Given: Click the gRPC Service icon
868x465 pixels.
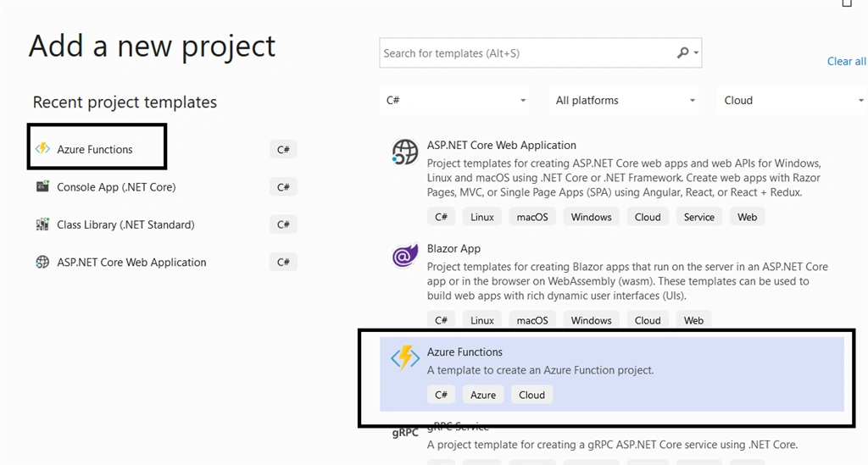Looking at the screenshot, I should [x=404, y=432].
